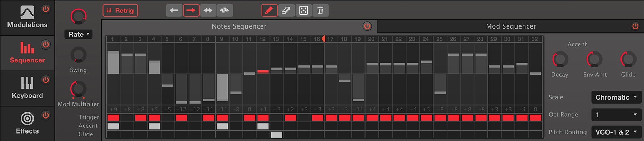Open the Rate mode selector
The width and height of the screenshot is (644, 141).
tap(79, 34)
